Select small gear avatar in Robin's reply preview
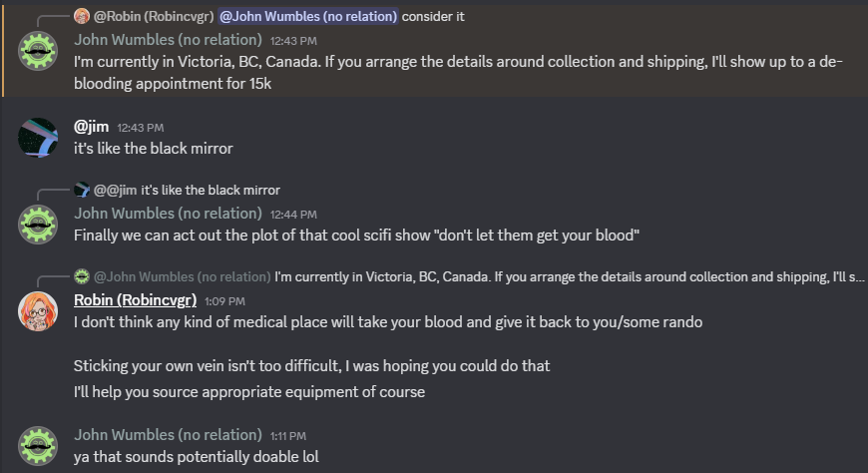The width and height of the screenshot is (868, 473). [82, 275]
